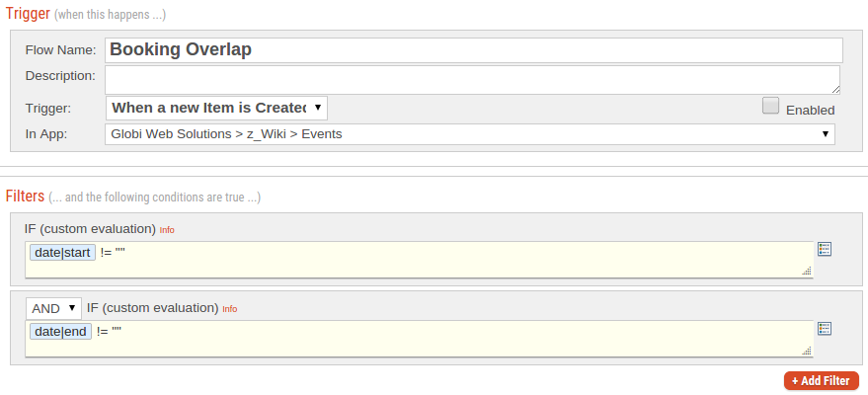
Task: Click in the date|start evaluation text box
Action: point(419,260)
